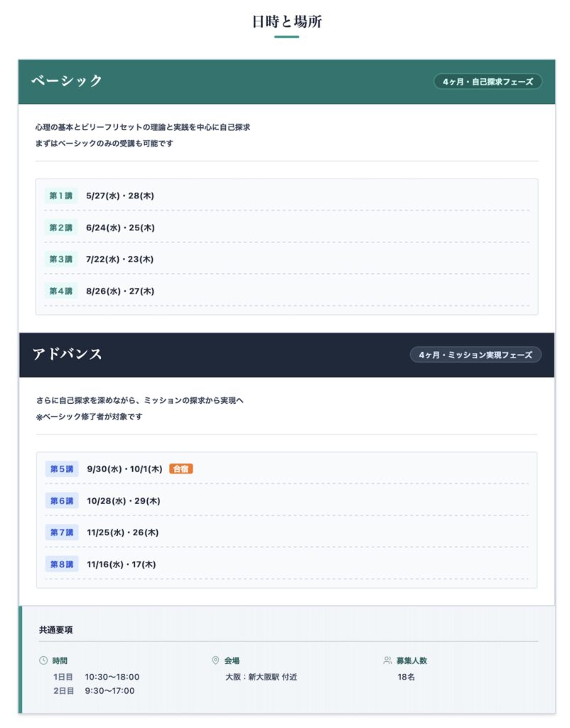
Task: Click the location pin icon beside 会場
Action: coord(215,660)
